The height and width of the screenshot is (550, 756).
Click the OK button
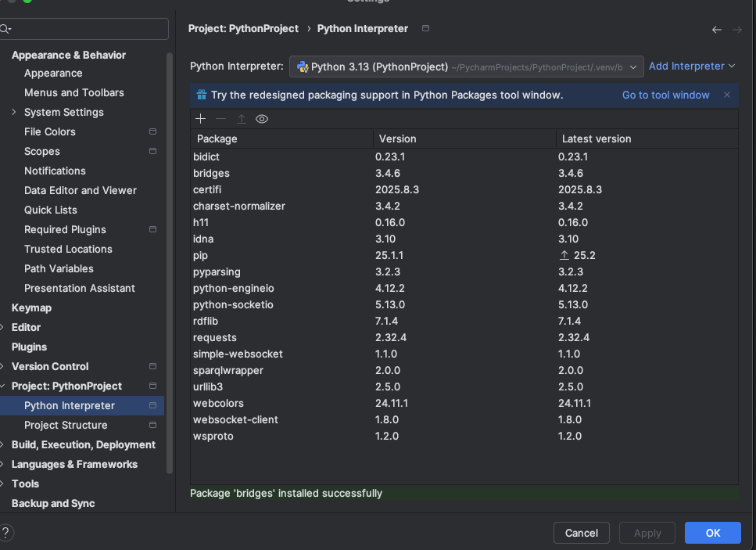[712, 533]
